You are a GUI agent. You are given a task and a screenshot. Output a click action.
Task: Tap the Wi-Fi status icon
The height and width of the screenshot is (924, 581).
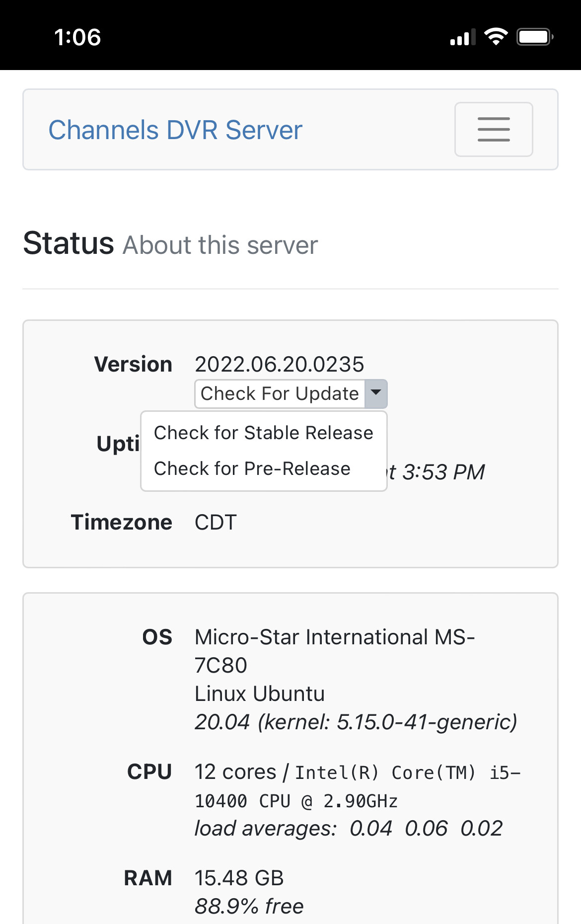coord(496,37)
